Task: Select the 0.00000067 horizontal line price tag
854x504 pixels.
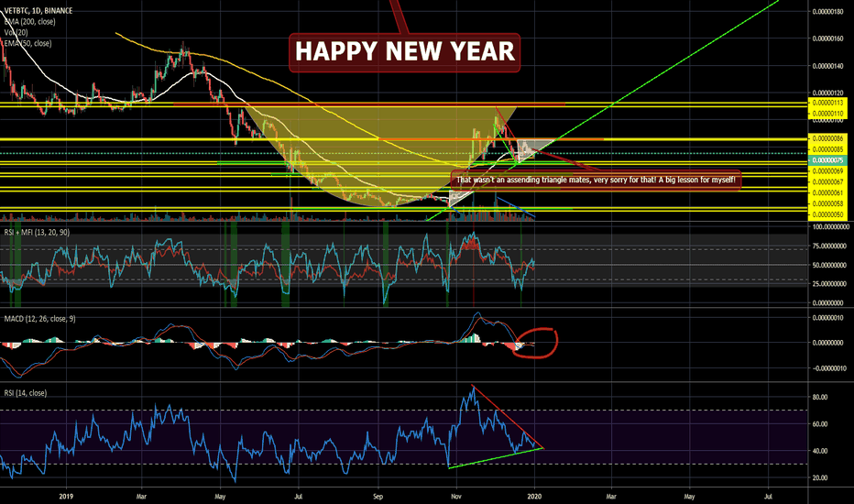Action: 827,182
